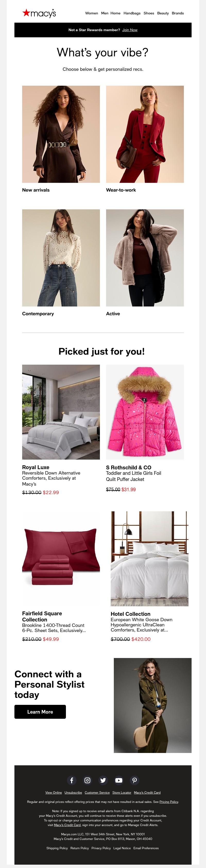Open Macy's Twitter icon
The height and width of the screenshot is (868, 206).
[103, 780]
